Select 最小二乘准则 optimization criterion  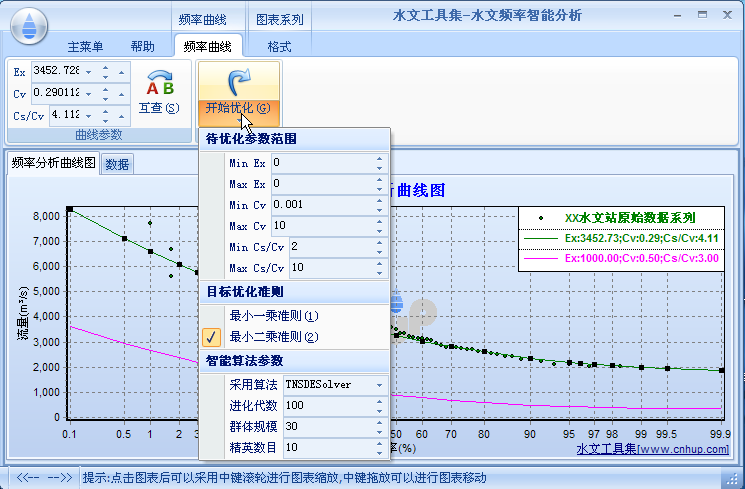274,337
